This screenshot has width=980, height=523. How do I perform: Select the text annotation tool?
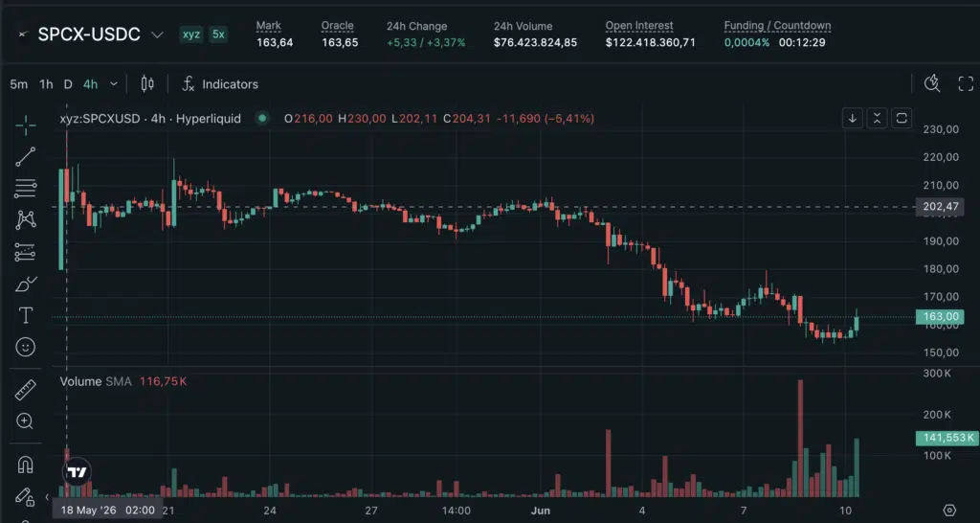pyautogui.click(x=26, y=315)
